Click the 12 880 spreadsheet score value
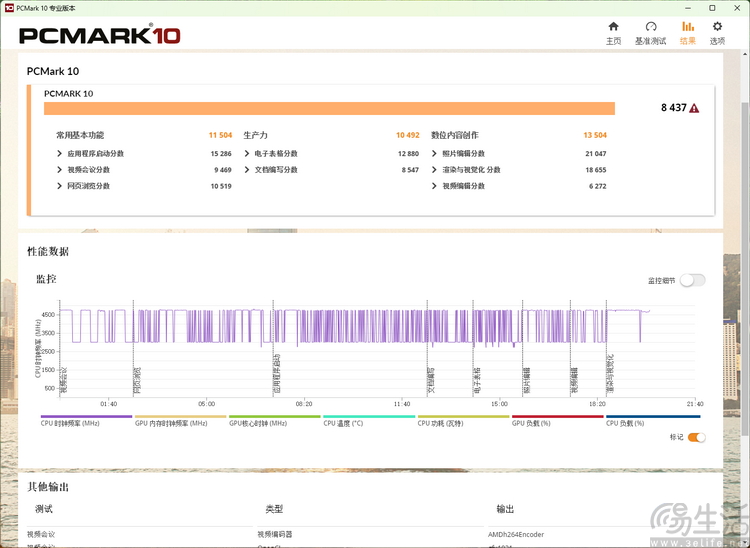 tap(408, 153)
